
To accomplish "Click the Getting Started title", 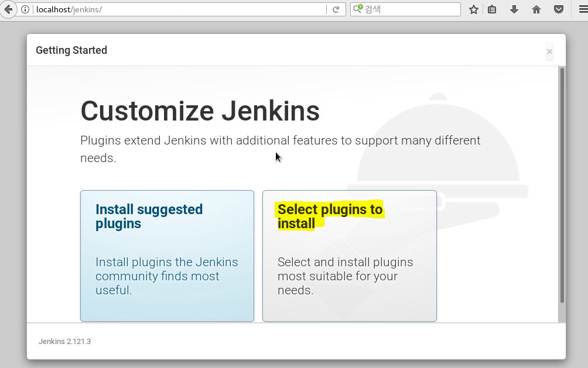I will (x=71, y=50).
